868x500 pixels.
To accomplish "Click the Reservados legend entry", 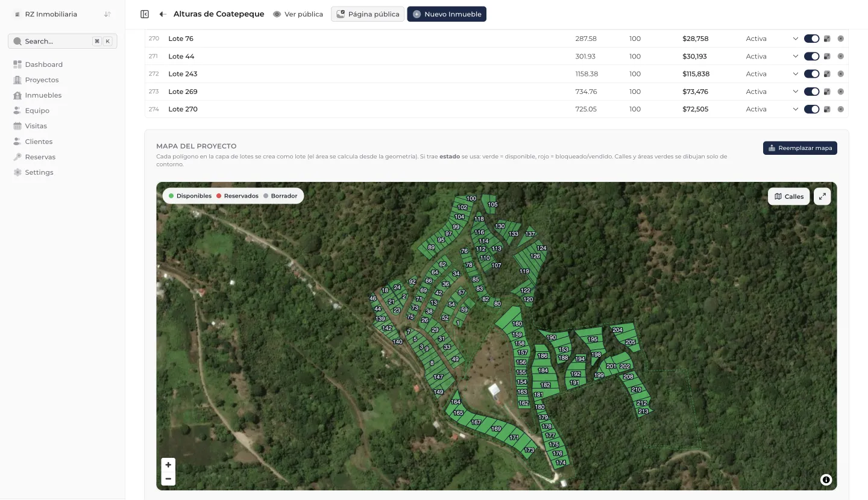I will point(237,196).
